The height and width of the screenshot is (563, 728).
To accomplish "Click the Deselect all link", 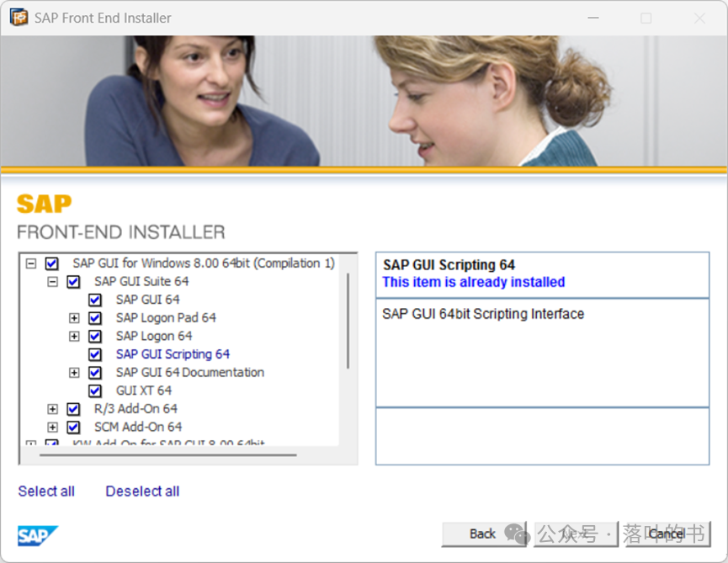I will coord(142,491).
